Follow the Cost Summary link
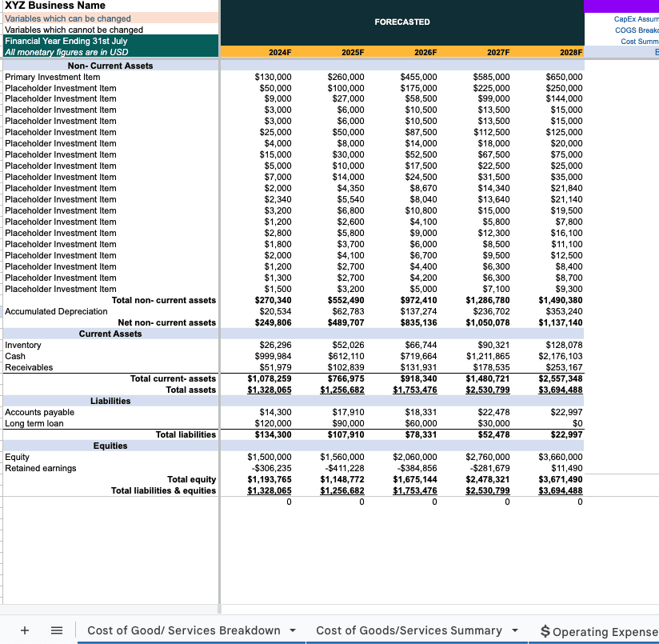Screen dimensions: 659x644 639,41
